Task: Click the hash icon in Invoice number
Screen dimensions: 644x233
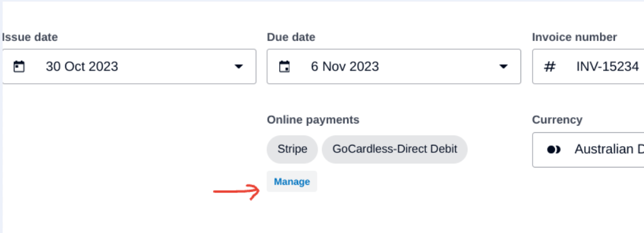Action: click(550, 67)
